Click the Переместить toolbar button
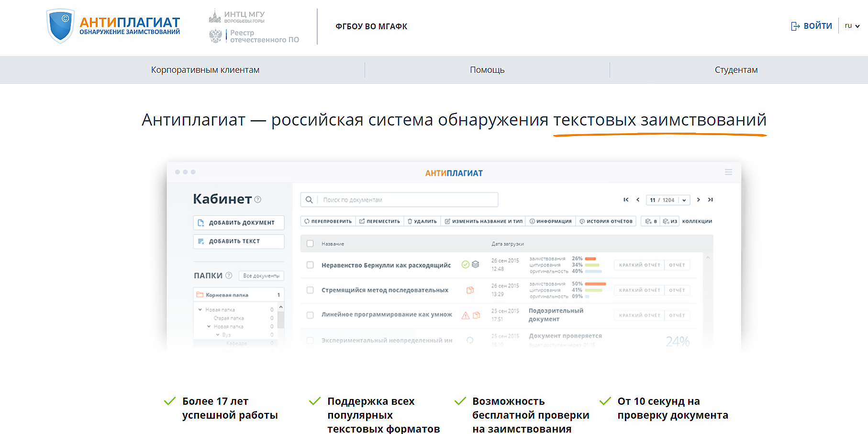868x434 pixels. click(x=379, y=221)
